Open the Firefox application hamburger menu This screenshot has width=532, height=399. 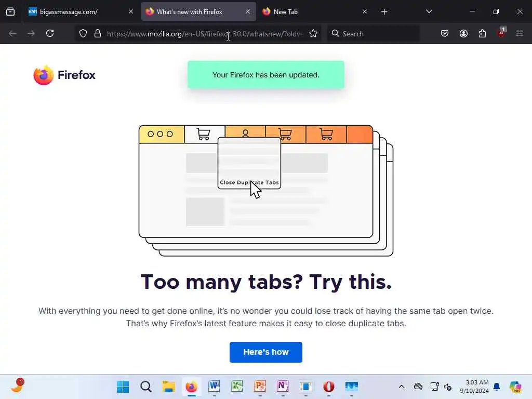click(x=520, y=34)
